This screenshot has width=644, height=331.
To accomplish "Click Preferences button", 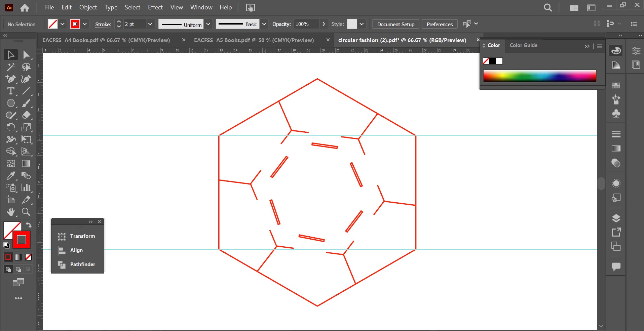I will tap(440, 24).
